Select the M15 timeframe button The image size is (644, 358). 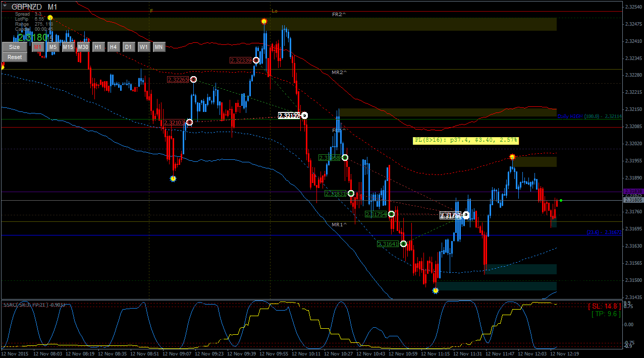pyautogui.click(x=68, y=47)
